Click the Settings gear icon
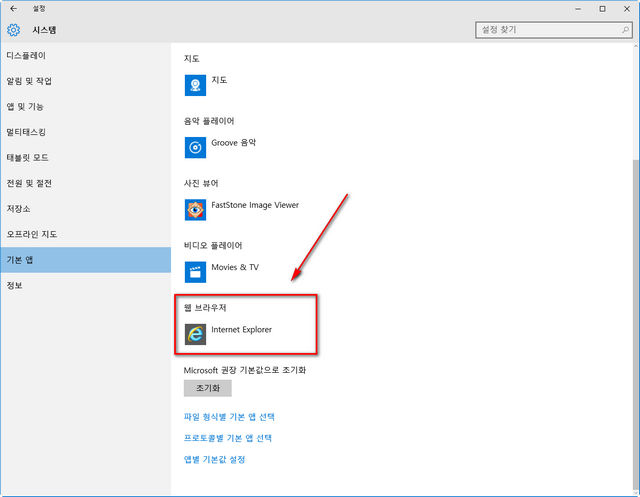Viewport: 640px width, 497px height. 13,30
